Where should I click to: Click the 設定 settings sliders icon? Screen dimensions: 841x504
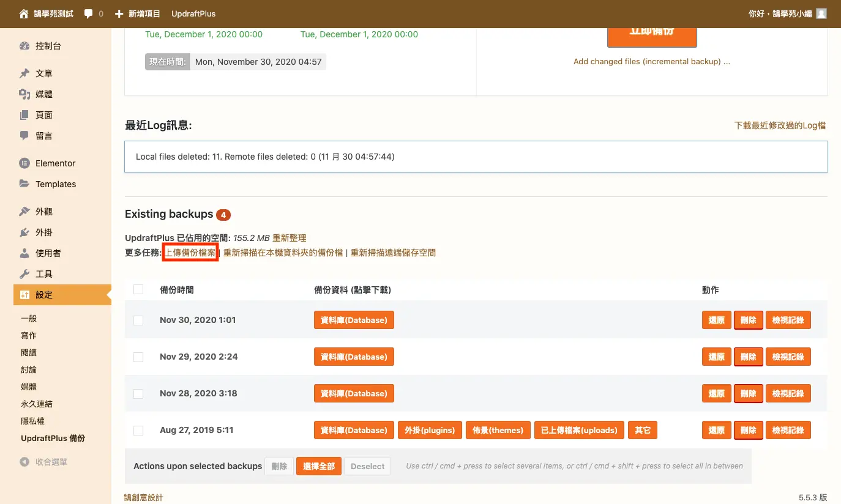pyautogui.click(x=24, y=295)
